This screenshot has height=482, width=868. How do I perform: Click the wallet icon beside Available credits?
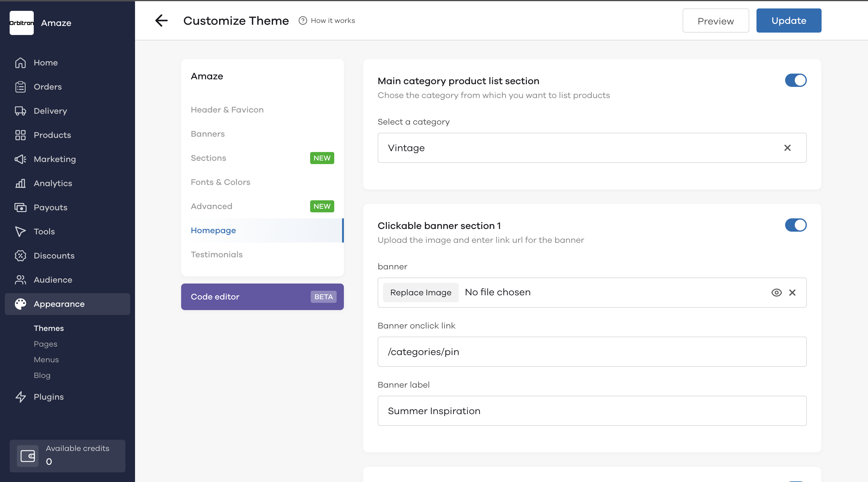click(28, 456)
